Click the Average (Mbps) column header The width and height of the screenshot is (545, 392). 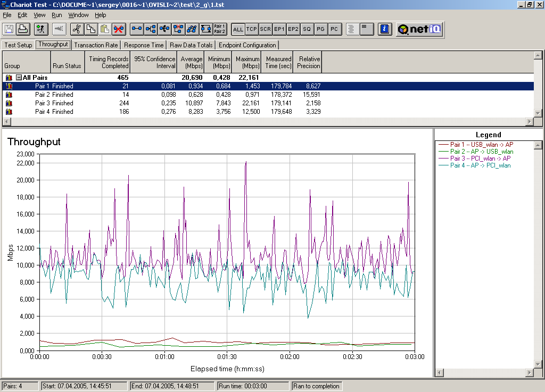191,62
